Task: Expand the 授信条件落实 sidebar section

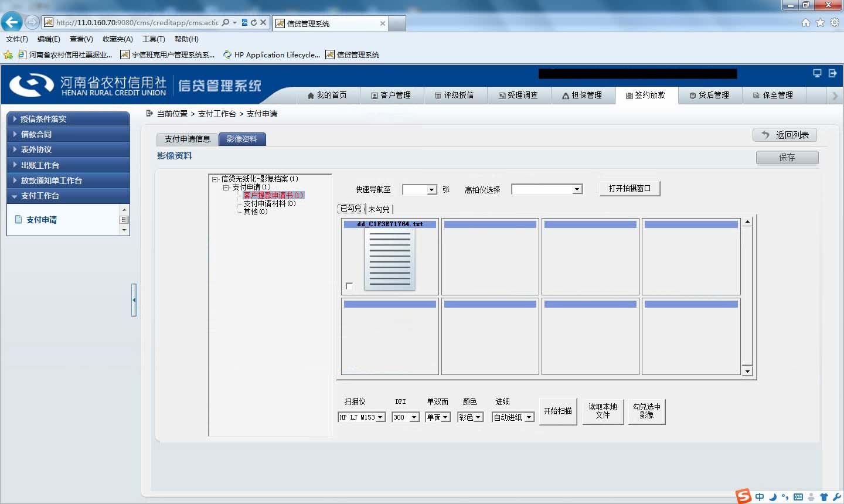Action: 68,119
